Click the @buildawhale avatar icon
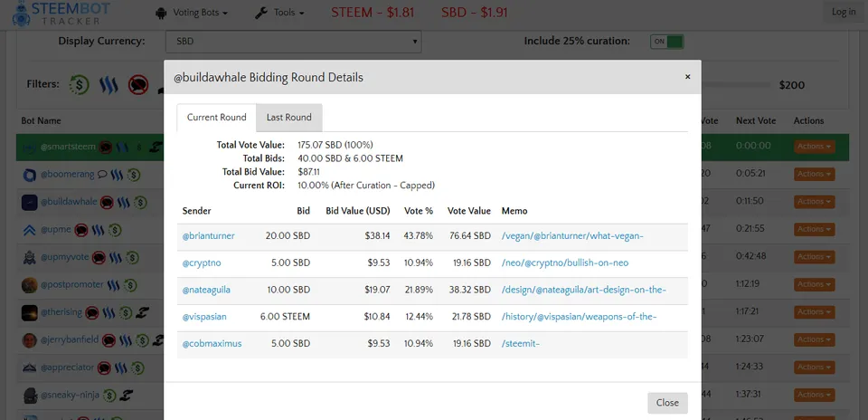868x420 pixels. (x=29, y=202)
